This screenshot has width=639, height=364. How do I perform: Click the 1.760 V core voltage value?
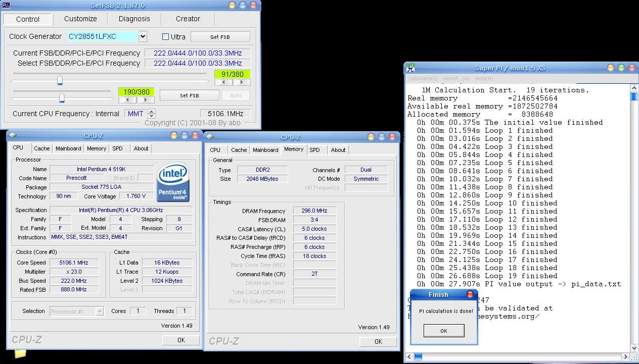coord(136,196)
